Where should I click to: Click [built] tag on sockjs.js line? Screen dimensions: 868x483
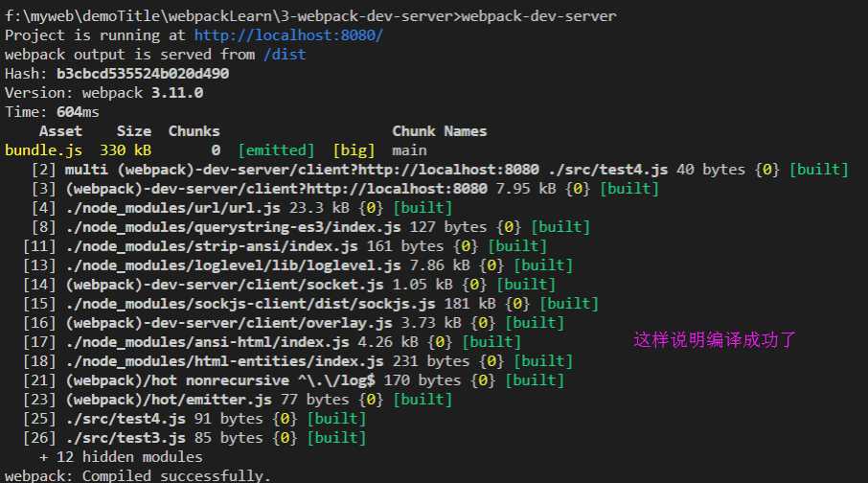[569, 304]
